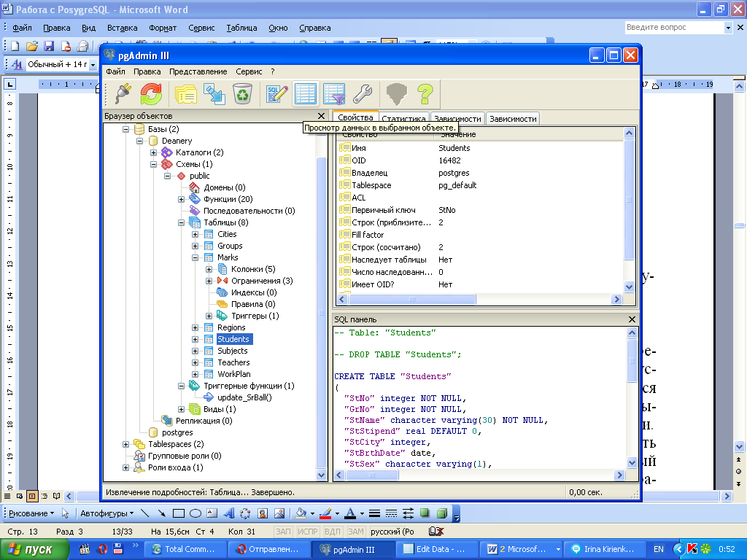This screenshot has width=747, height=560.
Task: Open the Рисование dropdown menu
Action: (31, 513)
